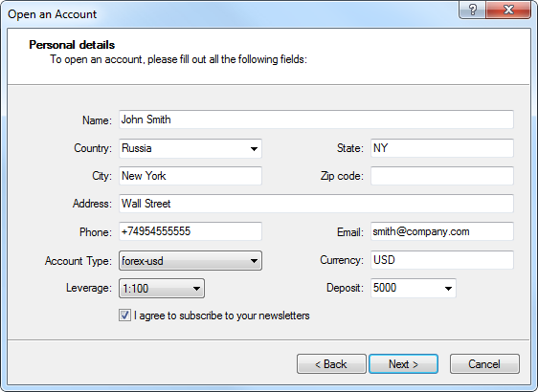The image size is (538, 392).
Task: Click the Address field with Wall Street
Action: point(316,204)
